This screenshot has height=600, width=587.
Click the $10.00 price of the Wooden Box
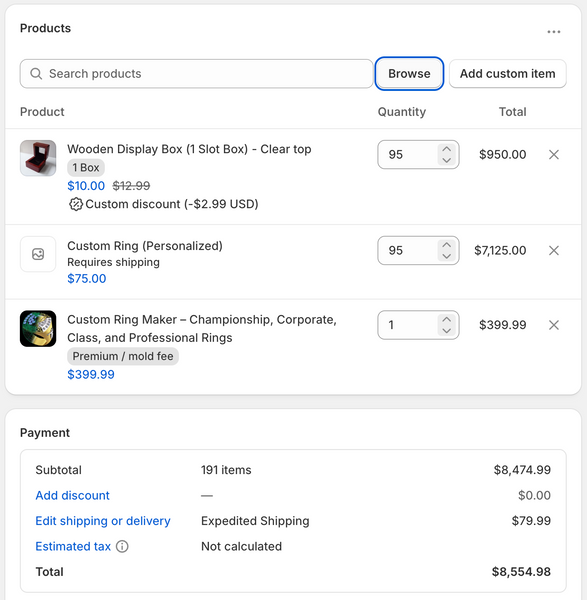coord(86,186)
